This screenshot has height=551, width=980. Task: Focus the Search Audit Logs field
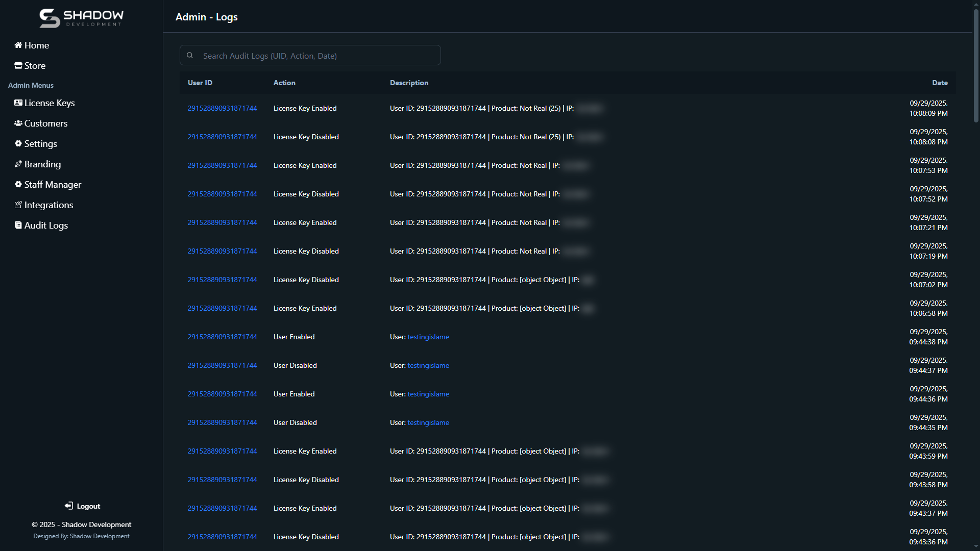point(316,56)
